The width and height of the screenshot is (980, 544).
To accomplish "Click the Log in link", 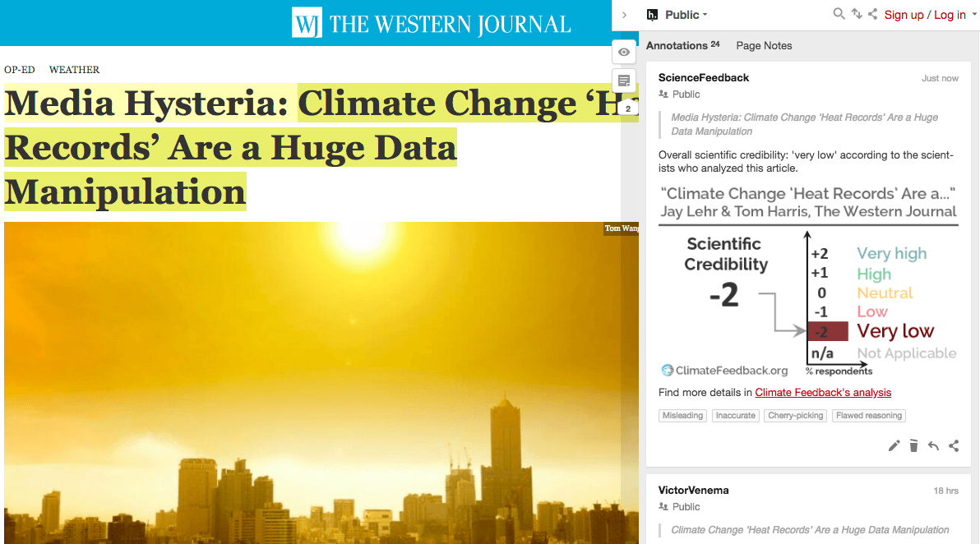I will (950, 15).
